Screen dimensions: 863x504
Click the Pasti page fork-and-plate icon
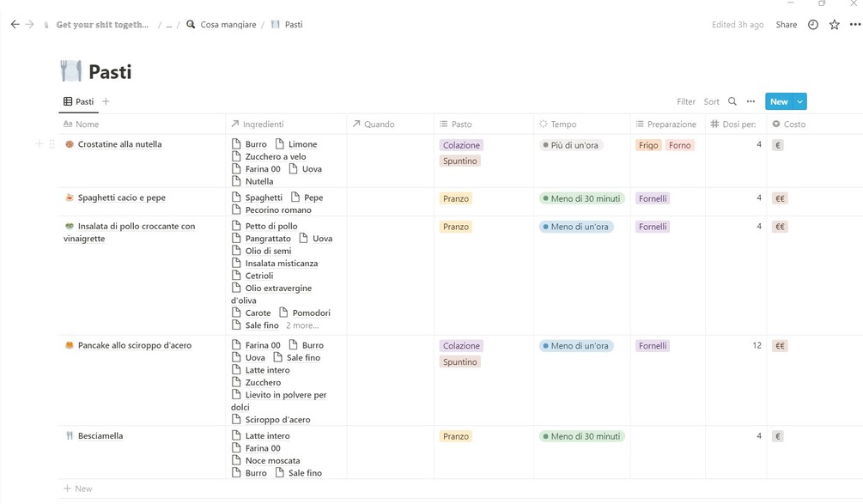71,71
